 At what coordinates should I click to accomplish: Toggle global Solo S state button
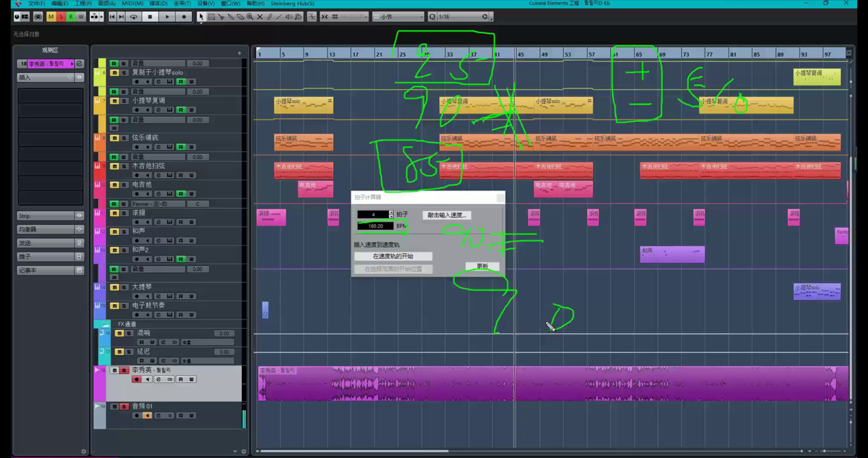tap(61, 17)
